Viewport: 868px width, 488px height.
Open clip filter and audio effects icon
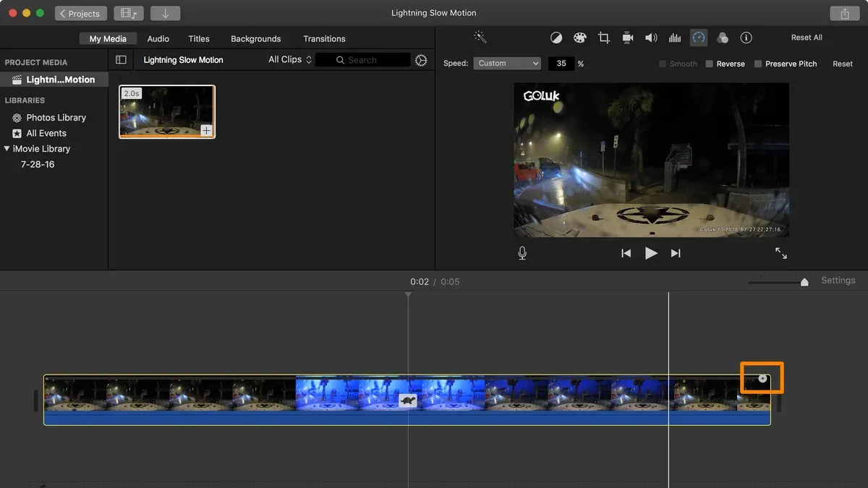coord(722,38)
